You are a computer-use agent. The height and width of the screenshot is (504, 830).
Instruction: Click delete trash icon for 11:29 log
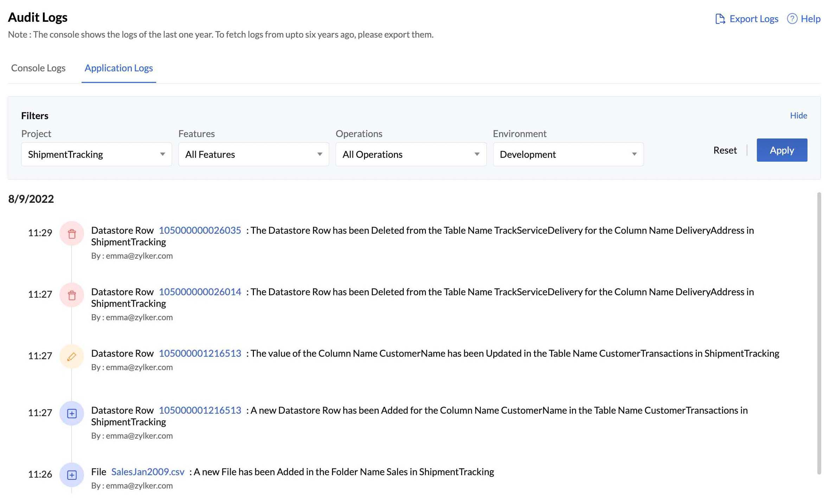click(72, 233)
